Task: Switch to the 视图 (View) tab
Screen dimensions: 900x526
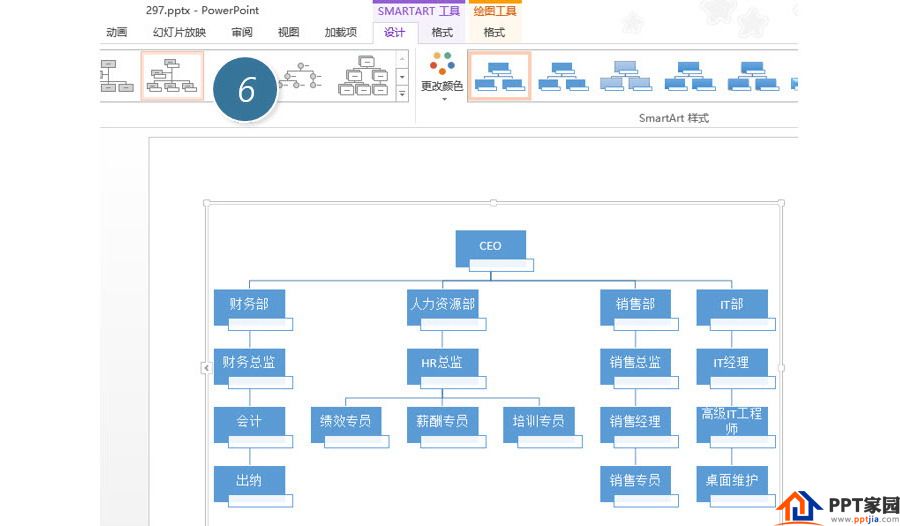Action: pyautogui.click(x=288, y=32)
